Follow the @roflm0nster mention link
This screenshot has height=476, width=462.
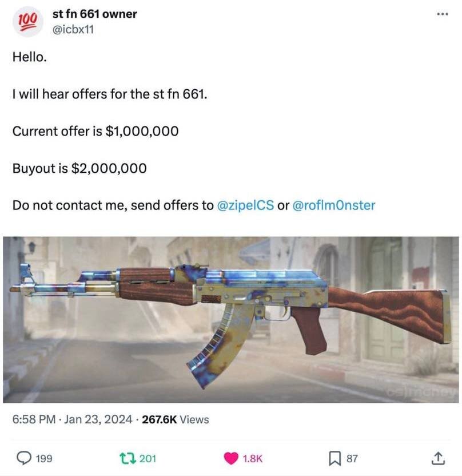pyautogui.click(x=334, y=205)
